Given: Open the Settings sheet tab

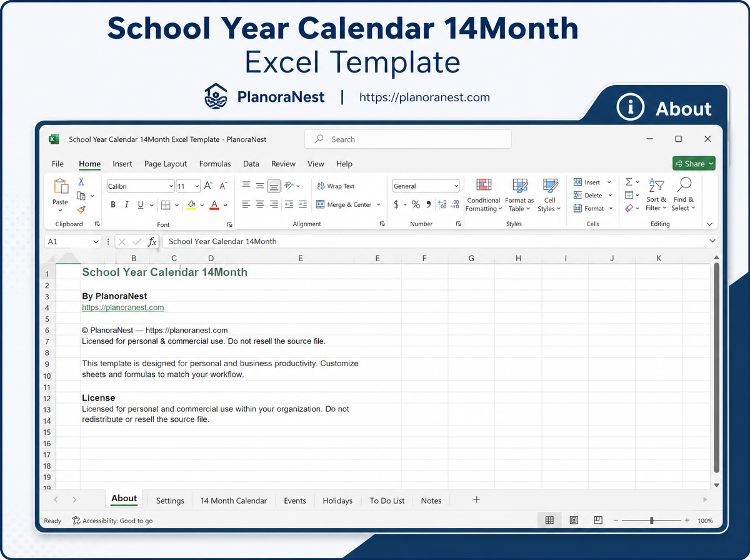Looking at the screenshot, I should coord(170,501).
